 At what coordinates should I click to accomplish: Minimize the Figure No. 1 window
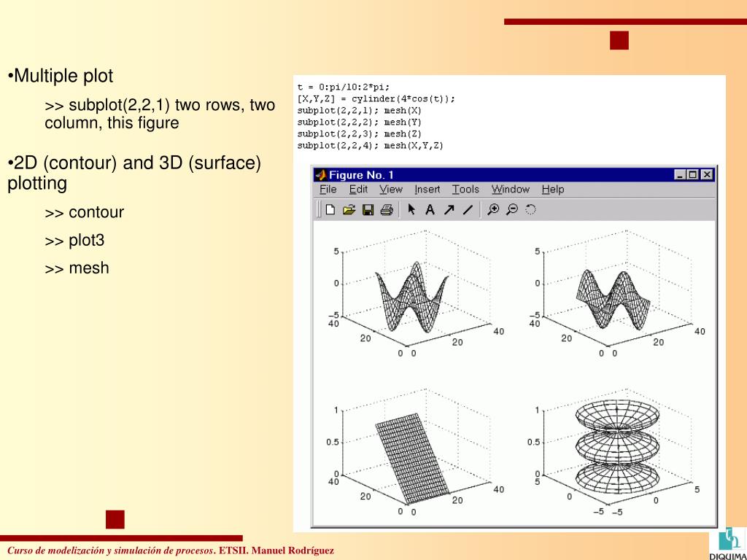click(680, 175)
